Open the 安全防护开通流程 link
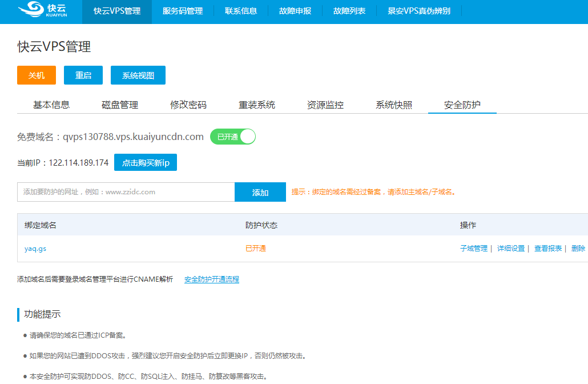Viewport: 588px width, 384px height. (x=212, y=279)
